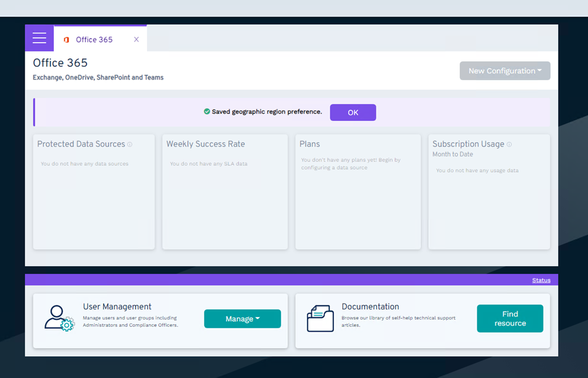This screenshot has width=588, height=378.
Task: Click info icon beside Subscription Usage
Action: tap(509, 145)
